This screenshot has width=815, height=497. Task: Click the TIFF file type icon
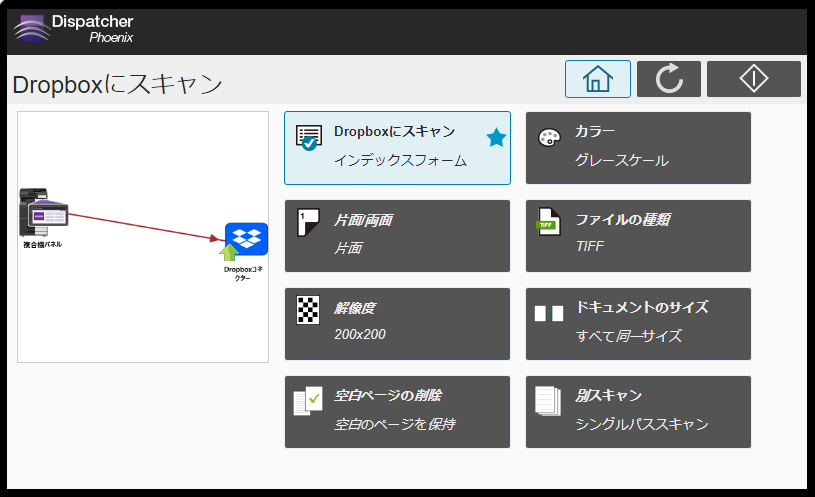[x=548, y=222]
